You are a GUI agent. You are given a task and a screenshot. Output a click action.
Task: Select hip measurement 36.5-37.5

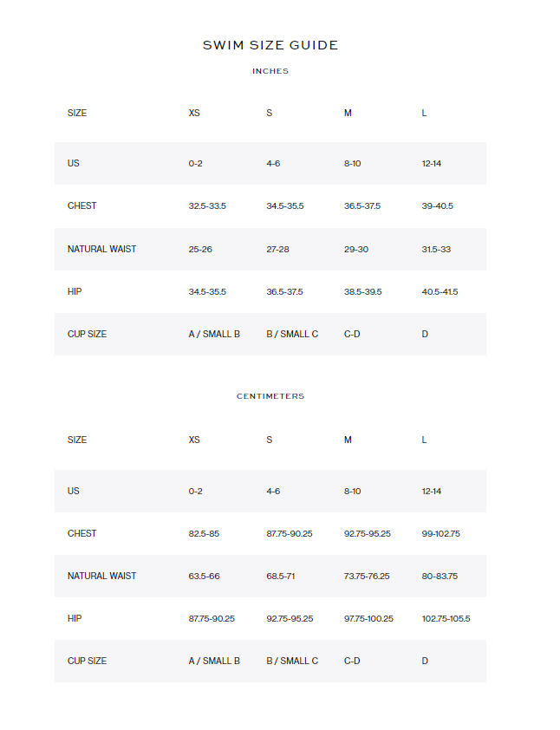click(x=284, y=291)
